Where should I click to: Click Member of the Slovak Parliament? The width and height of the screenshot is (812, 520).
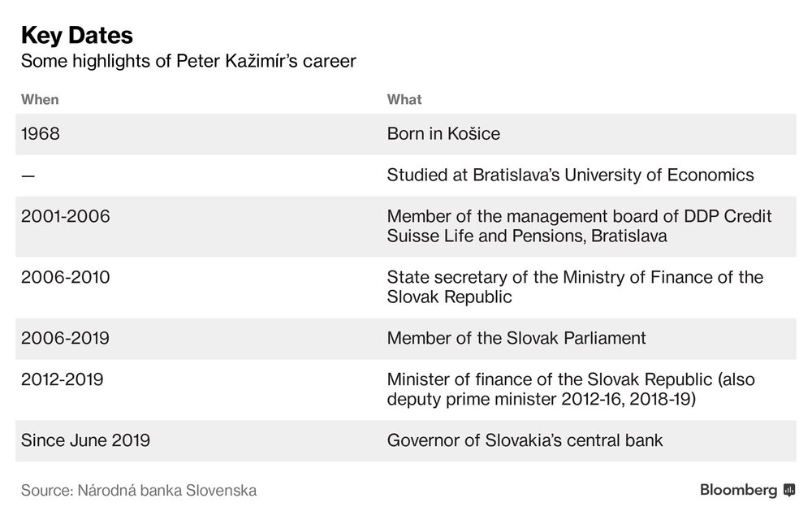(516, 338)
